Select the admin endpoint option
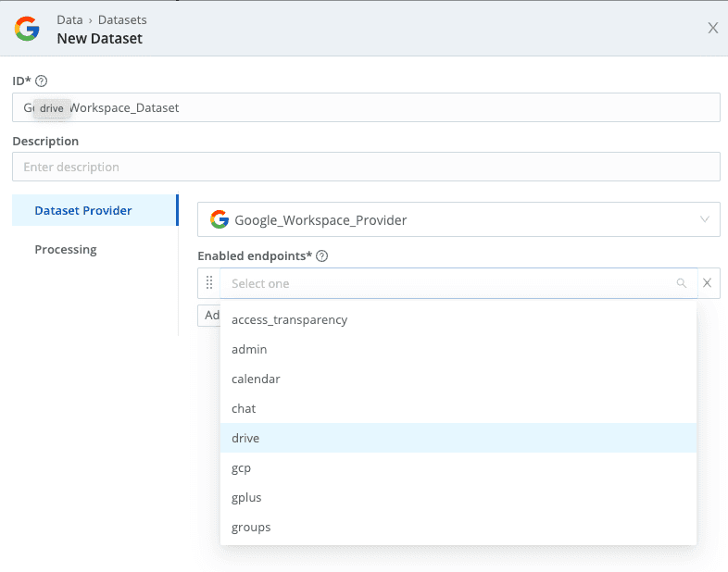728x572 pixels. tap(249, 349)
